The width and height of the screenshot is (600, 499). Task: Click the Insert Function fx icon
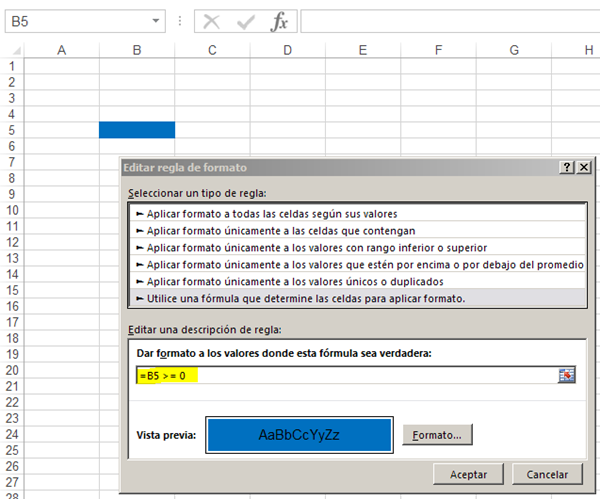(279, 21)
